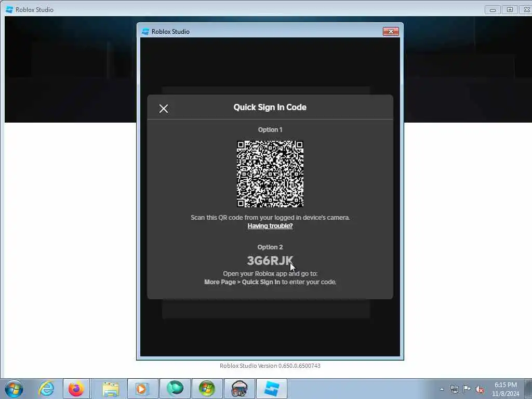The width and height of the screenshot is (532, 399).
Task: Open the file explorer folder on taskbar
Action: pyautogui.click(x=111, y=389)
